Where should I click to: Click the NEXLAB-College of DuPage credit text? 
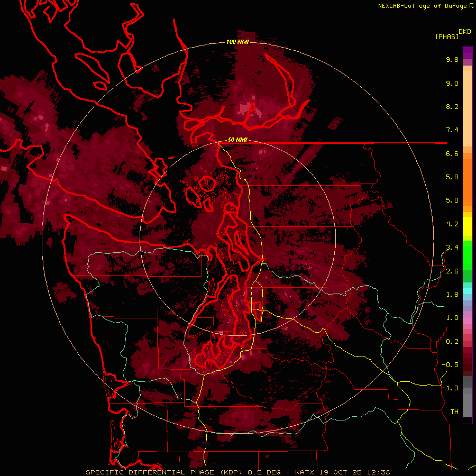click(x=422, y=6)
